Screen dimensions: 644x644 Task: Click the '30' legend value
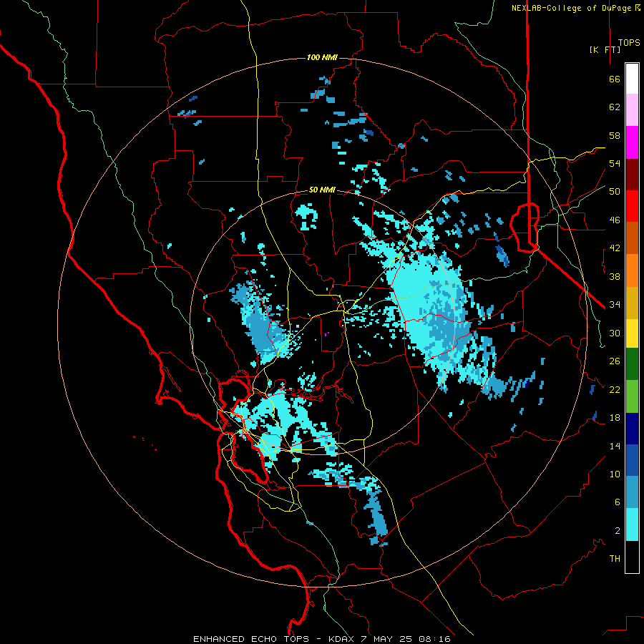pyautogui.click(x=615, y=333)
